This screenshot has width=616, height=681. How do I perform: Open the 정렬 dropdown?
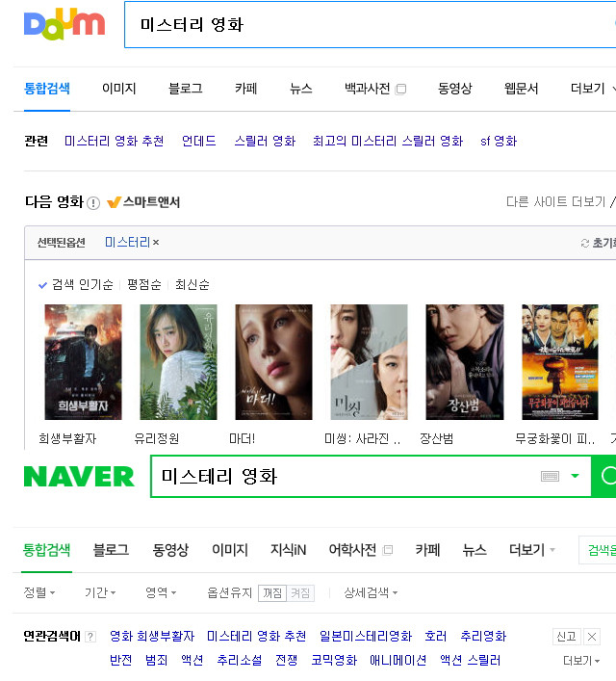pyautogui.click(x=39, y=592)
